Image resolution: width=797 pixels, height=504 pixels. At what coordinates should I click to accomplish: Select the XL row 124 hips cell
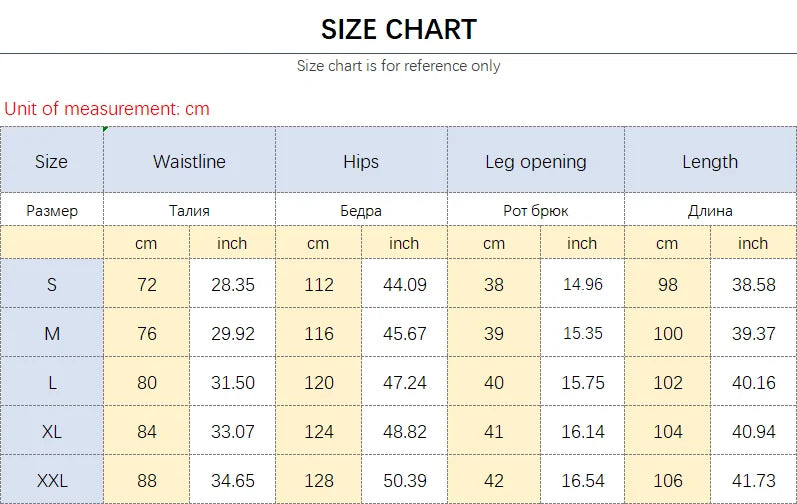(319, 431)
